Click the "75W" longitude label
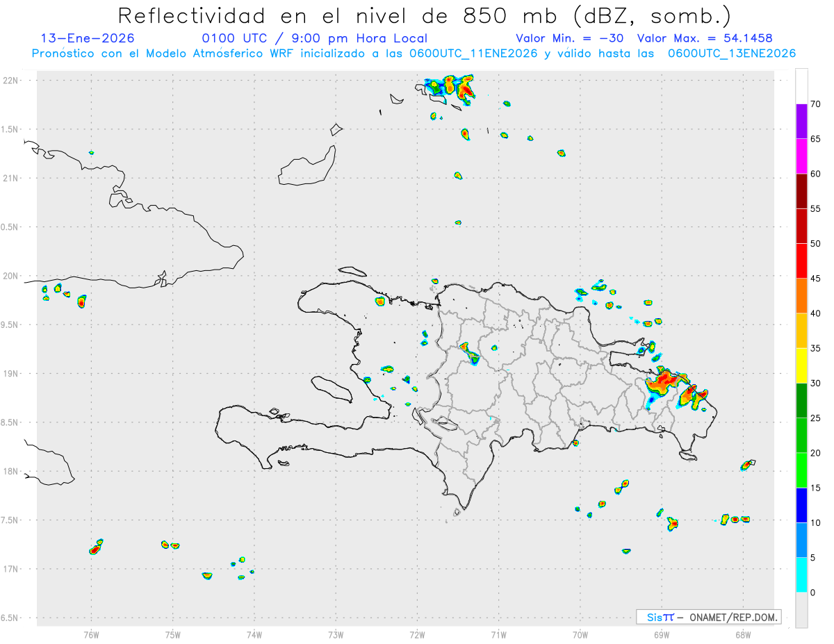This screenshot has width=834, height=644. pos(172,634)
